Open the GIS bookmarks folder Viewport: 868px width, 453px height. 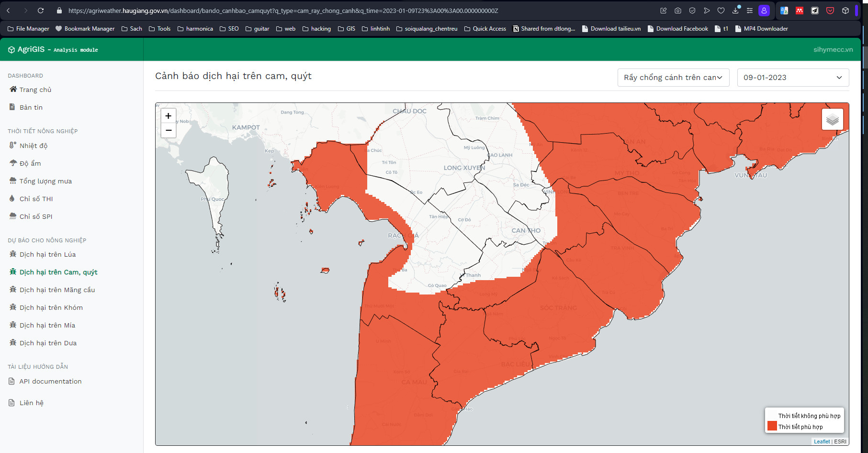coord(347,29)
